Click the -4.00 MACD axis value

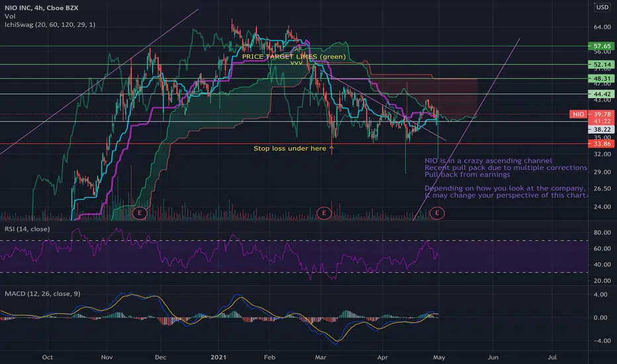coord(601,341)
